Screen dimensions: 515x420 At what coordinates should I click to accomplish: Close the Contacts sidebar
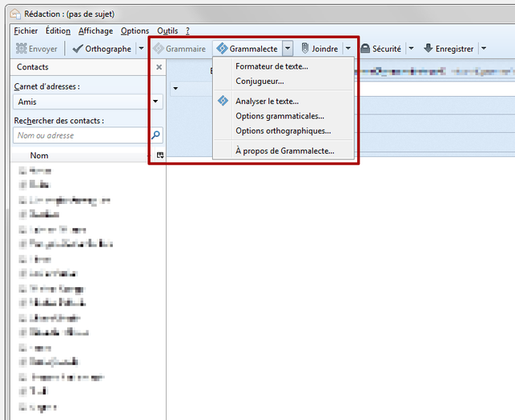pyautogui.click(x=159, y=67)
